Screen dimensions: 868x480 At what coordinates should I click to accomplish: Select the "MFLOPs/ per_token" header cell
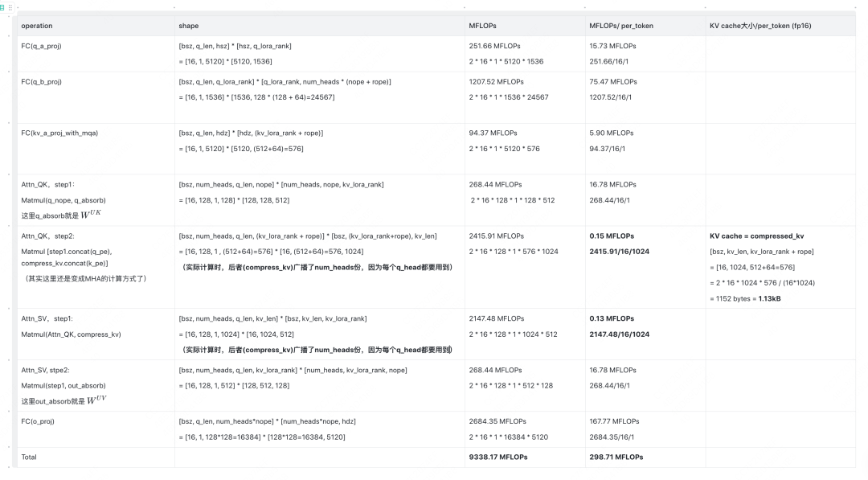click(x=645, y=26)
